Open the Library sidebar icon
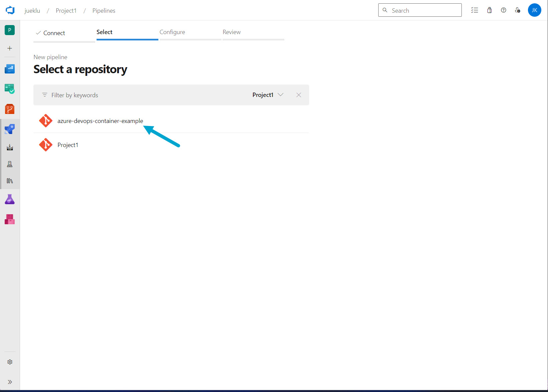 (x=10, y=181)
